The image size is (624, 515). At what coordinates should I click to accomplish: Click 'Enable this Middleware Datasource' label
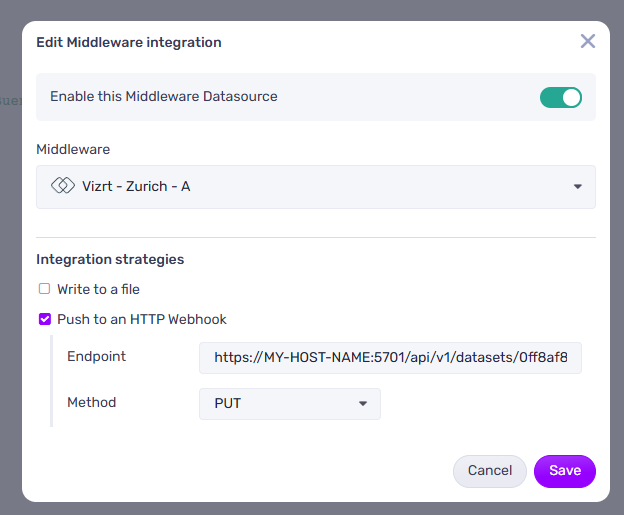pos(164,97)
